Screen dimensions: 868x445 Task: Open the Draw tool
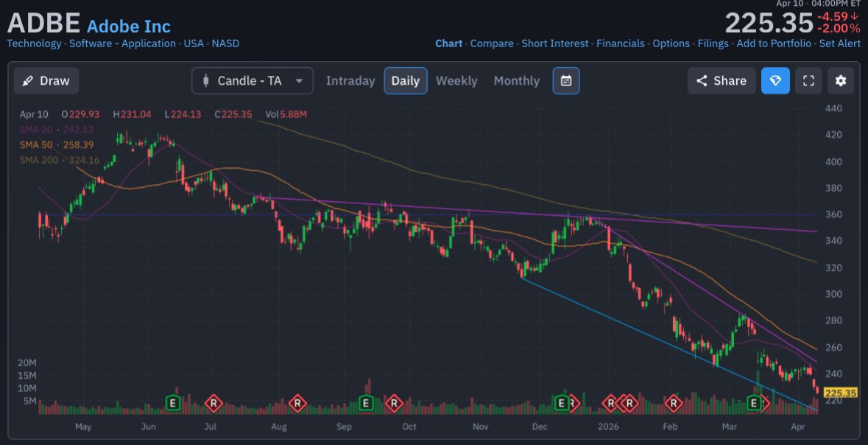click(46, 81)
